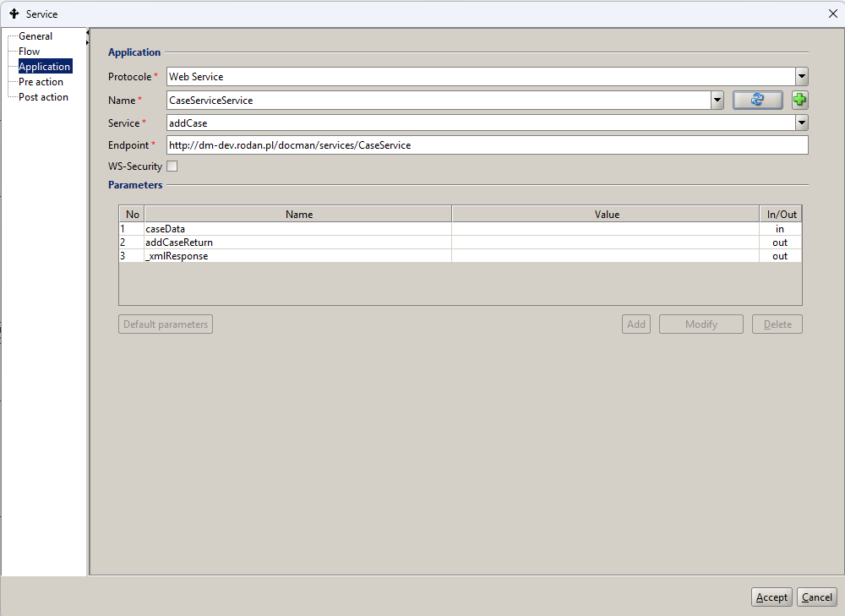This screenshot has height=616, width=845.
Task: Select the addCaseReturn parameter row
Action: 297,243
